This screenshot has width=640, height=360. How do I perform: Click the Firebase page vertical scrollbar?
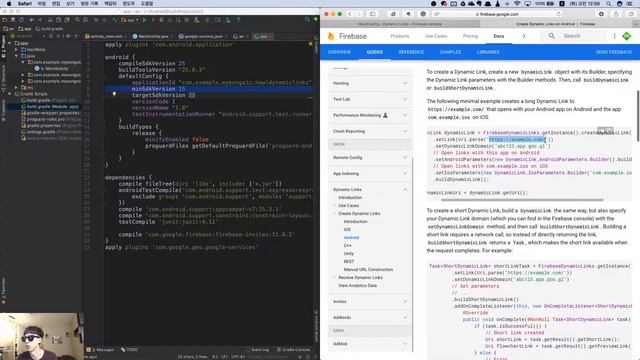point(638,116)
